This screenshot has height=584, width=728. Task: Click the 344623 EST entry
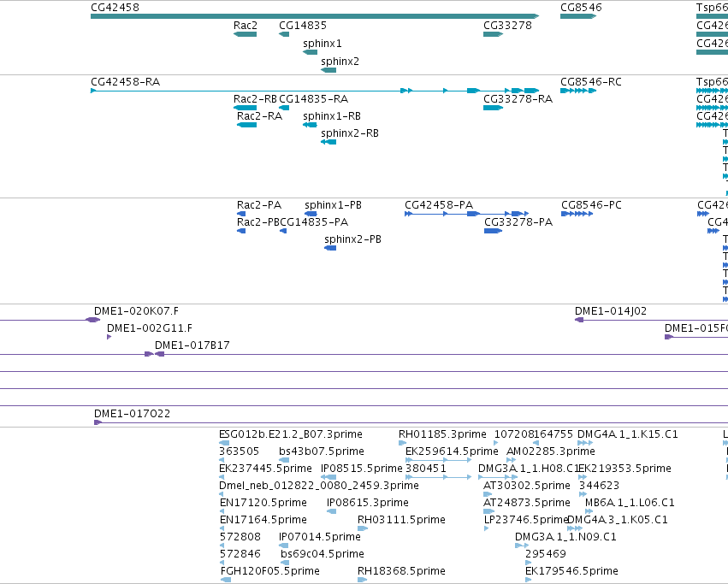583,494
